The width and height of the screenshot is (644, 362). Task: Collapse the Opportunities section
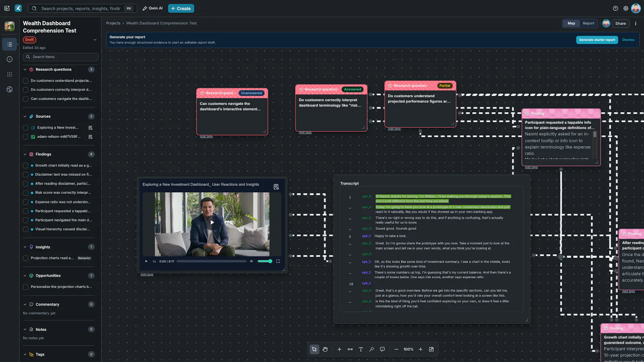[25, 276]
